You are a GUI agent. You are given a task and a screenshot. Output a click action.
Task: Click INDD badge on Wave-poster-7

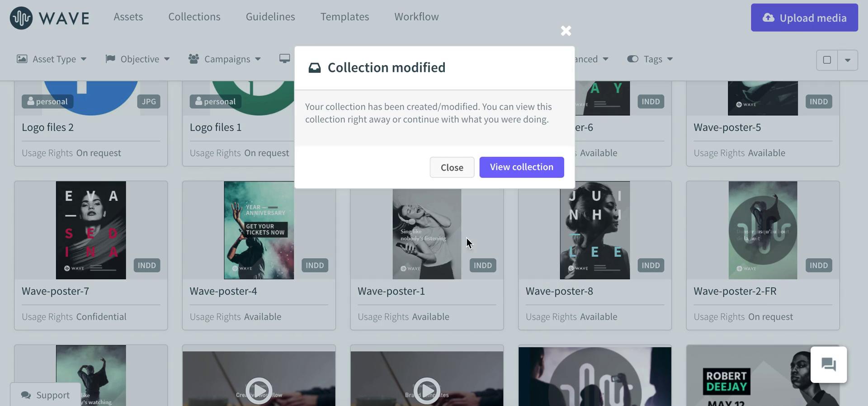click(x=147, y=265)
